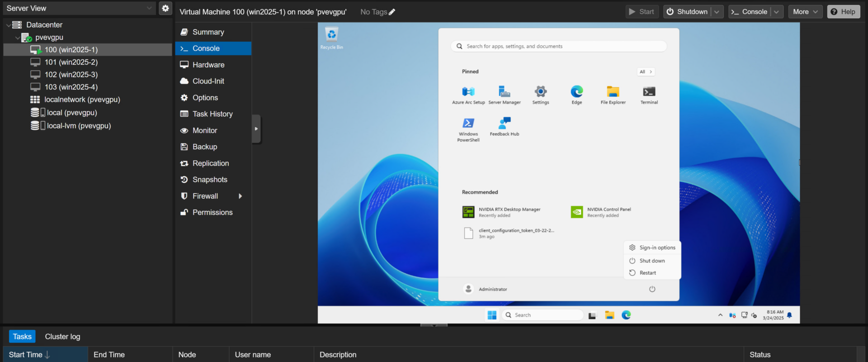Click the Server View settings gear
The width and height of the screenshot is (868, 362).
point(165,8)
